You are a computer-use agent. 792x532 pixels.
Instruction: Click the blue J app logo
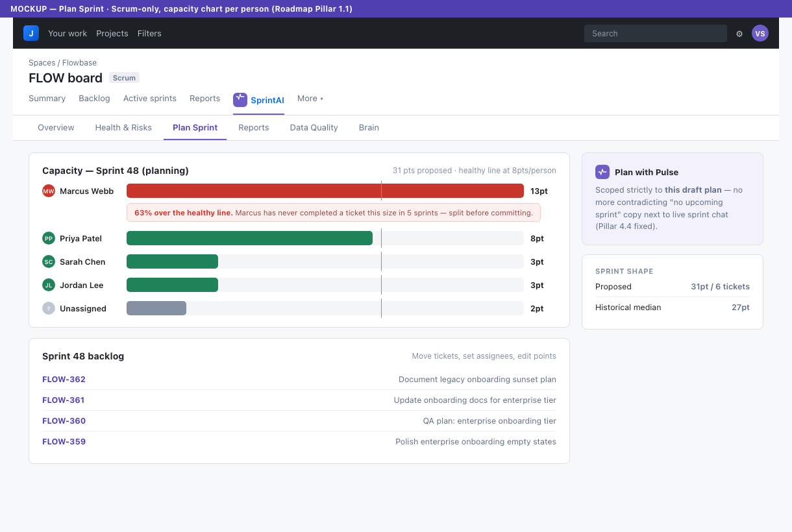click(31, 33)
